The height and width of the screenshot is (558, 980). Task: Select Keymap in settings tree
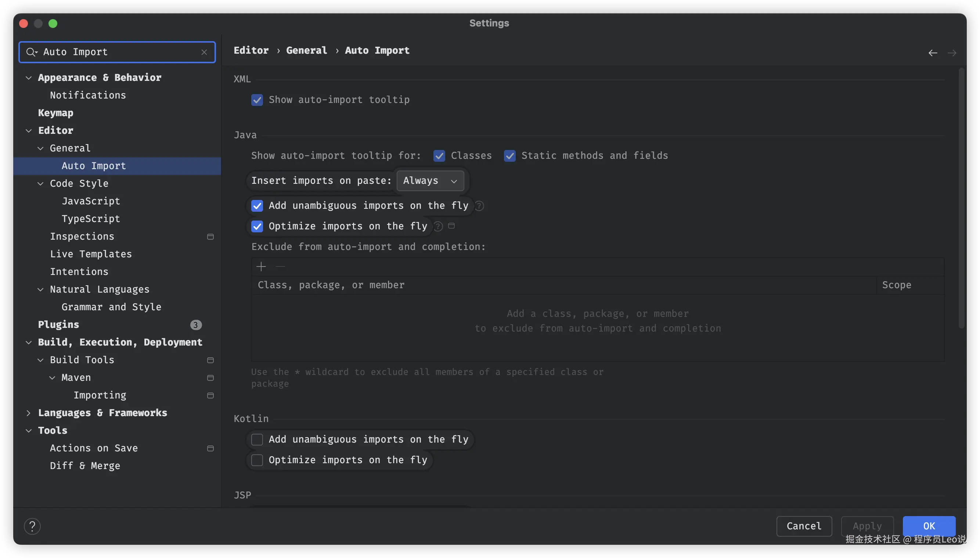coord(55,113)
